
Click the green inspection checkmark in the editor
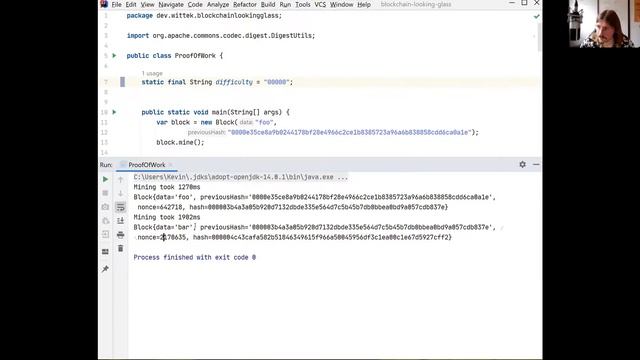536,16
